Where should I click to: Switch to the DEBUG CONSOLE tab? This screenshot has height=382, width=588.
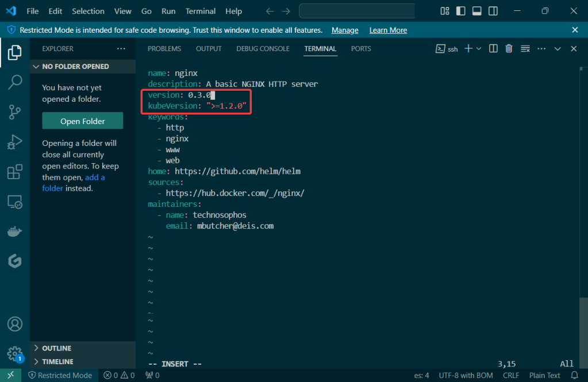pyautogui.click(x=263, y=49)
